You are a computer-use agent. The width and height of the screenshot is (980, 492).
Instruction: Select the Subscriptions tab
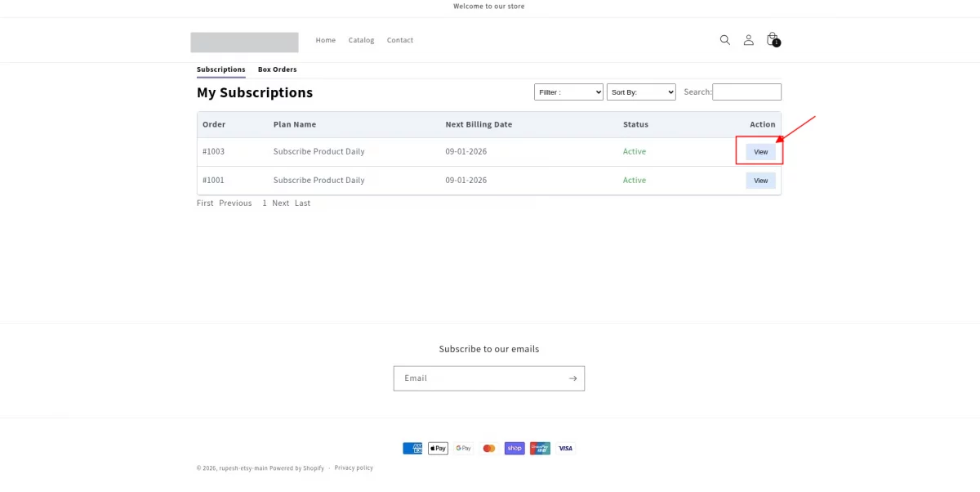[x=220, y=69]
